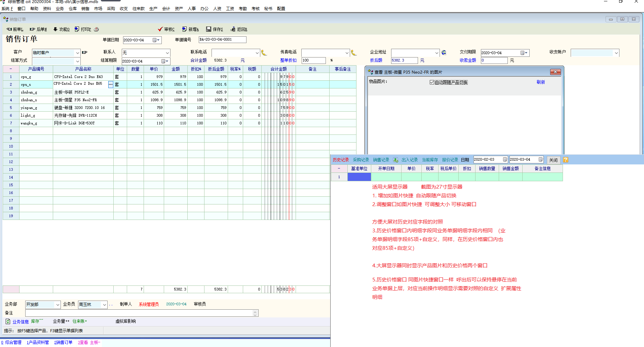Click the pointing hand icon beside 客户

point(85,52)
